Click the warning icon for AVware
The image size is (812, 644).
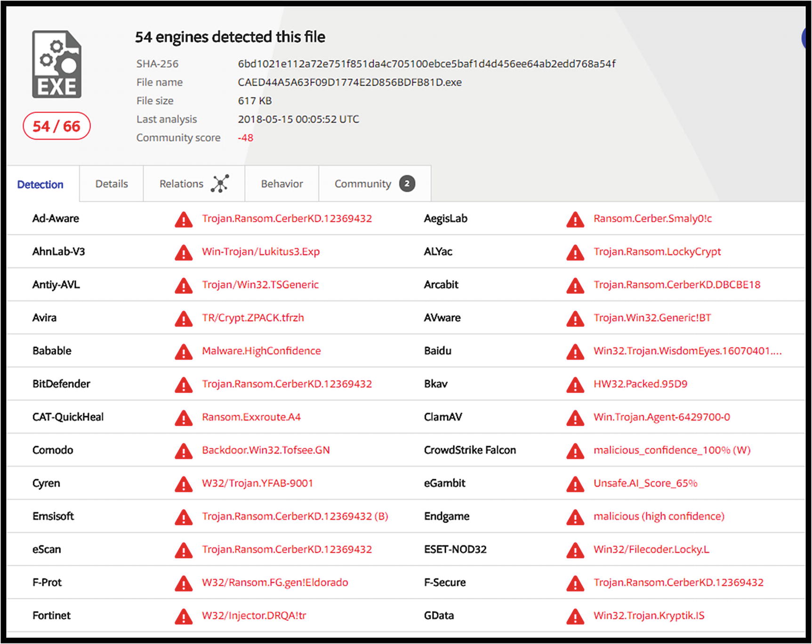pos(575,319)
